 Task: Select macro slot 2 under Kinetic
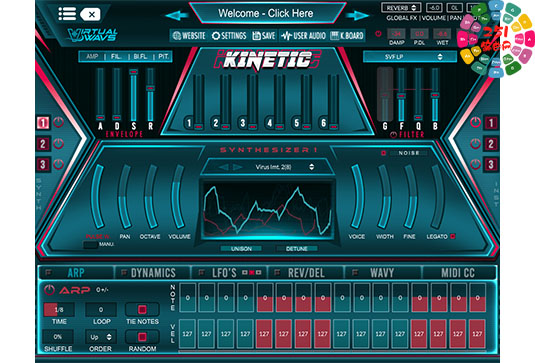[x=216, y=123]
